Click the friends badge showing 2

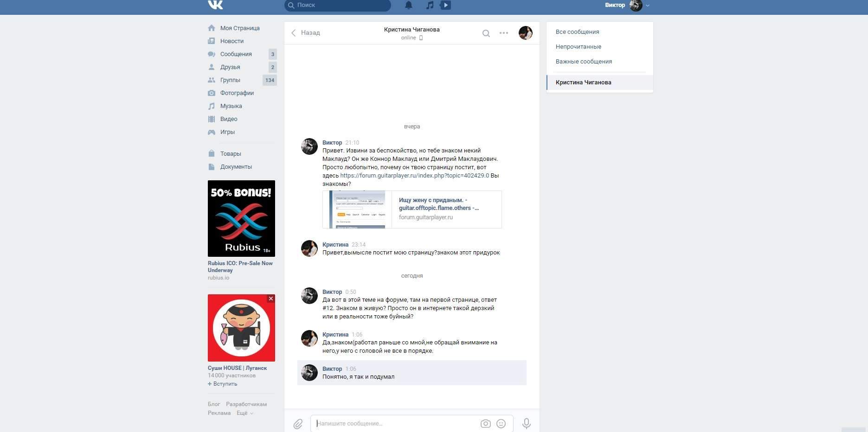(273, 67)
